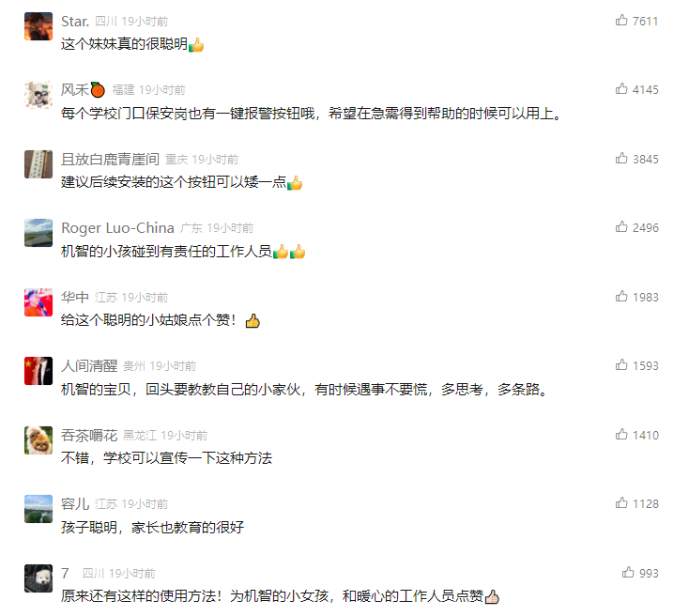Screen dimensions: 689x616
Task: Open username link Roger Luo-China
Action: click(x=117, y=228)
